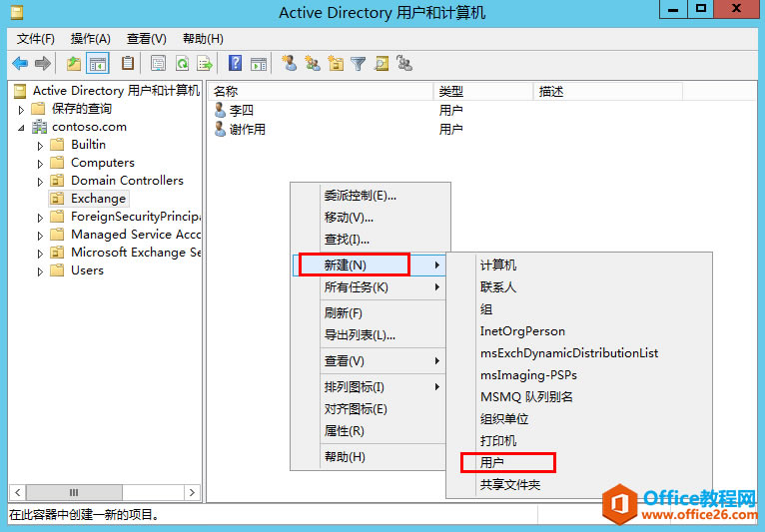
Task: Collapse the contoso.com tree node
Action: 21,128
